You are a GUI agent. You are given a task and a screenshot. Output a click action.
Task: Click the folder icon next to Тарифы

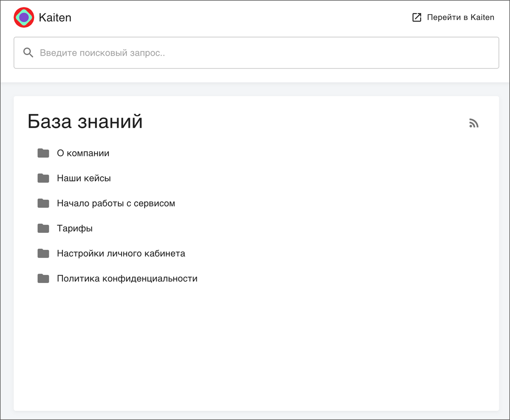click(x=43, y=228)
